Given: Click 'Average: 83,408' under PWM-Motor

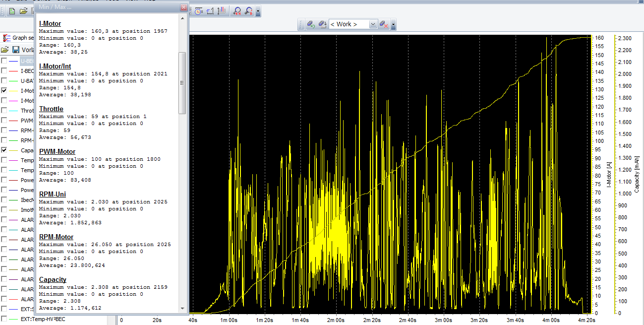Looking at the screenshot, I should point(65,180).
